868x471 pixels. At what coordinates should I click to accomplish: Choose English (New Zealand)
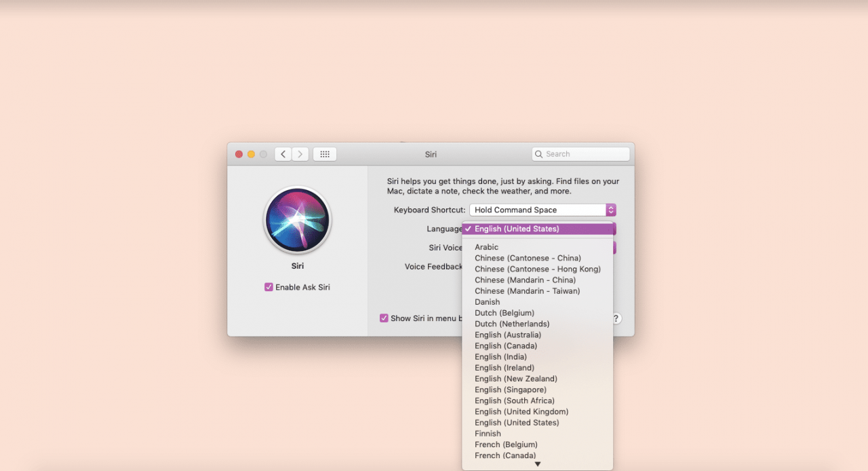click(538, 379)
